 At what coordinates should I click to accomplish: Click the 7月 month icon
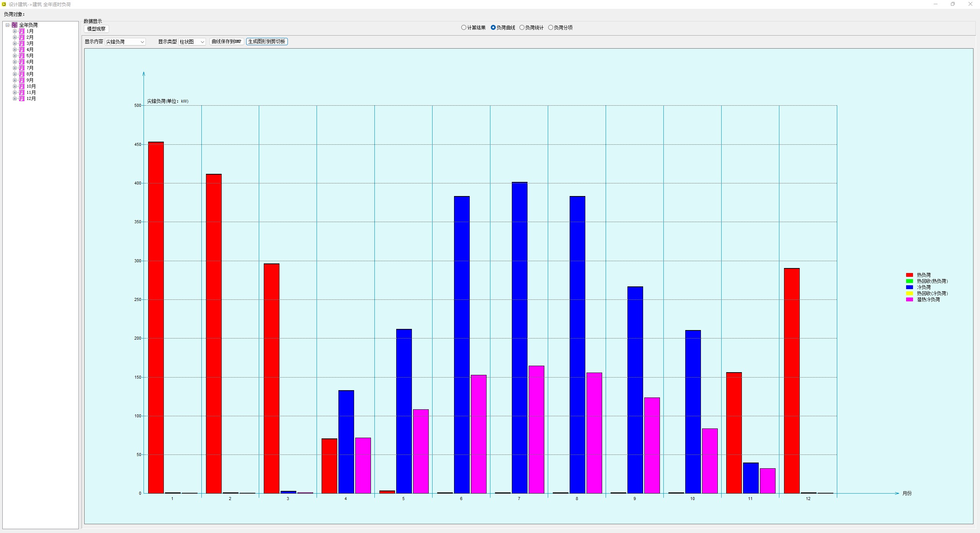point(22,68)
